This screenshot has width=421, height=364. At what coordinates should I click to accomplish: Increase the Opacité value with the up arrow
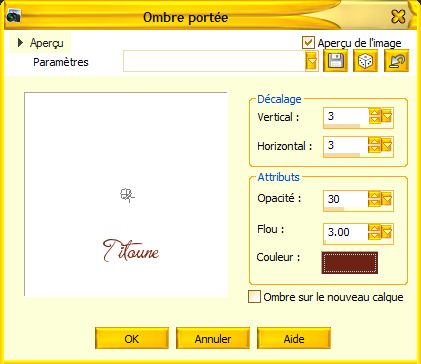pyautogui.click(x=374, y=195)
